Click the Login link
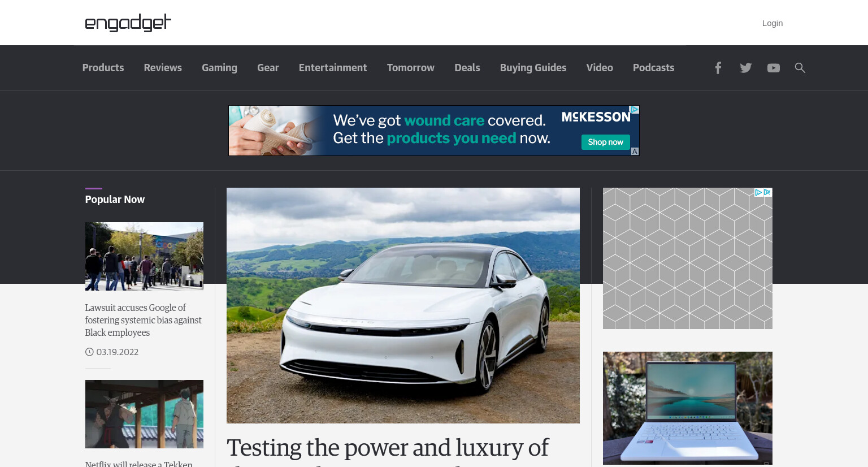 [772, 23]
